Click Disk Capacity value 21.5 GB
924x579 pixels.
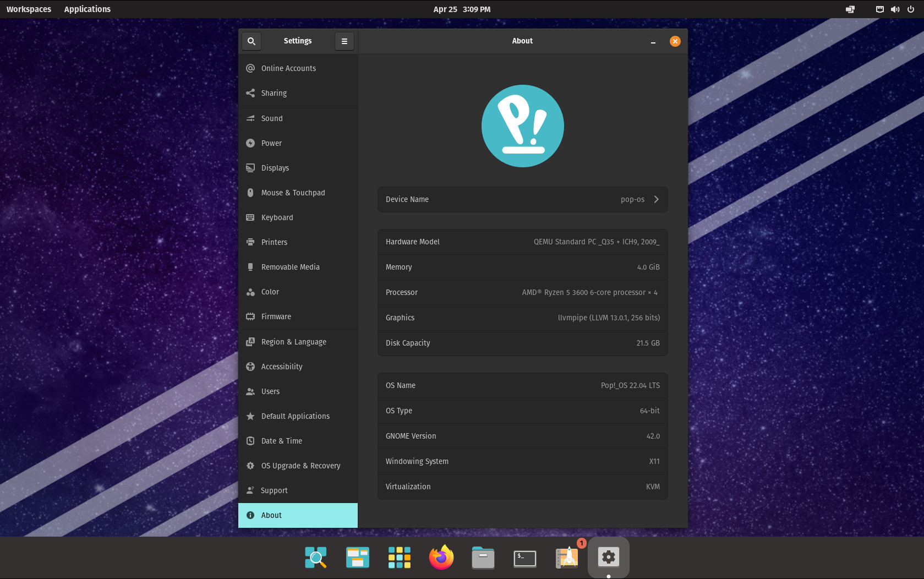(x=648, y=343)
